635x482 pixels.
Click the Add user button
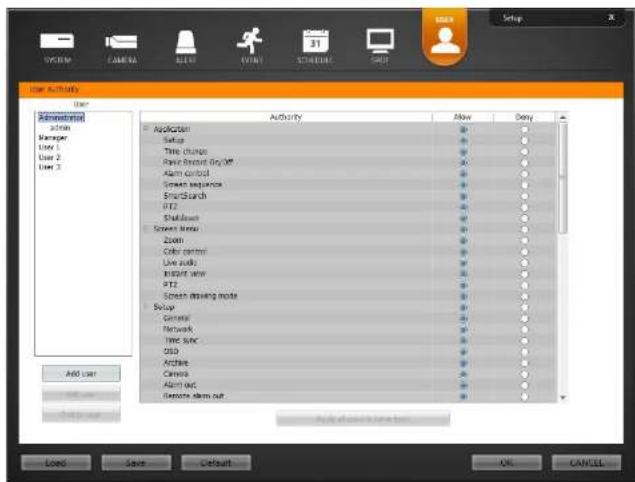(x=81, y=373)
